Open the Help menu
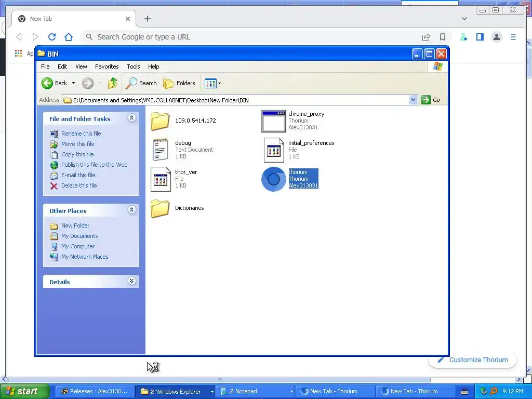Viewport: 532px width, 399px height. click(153, 66)
